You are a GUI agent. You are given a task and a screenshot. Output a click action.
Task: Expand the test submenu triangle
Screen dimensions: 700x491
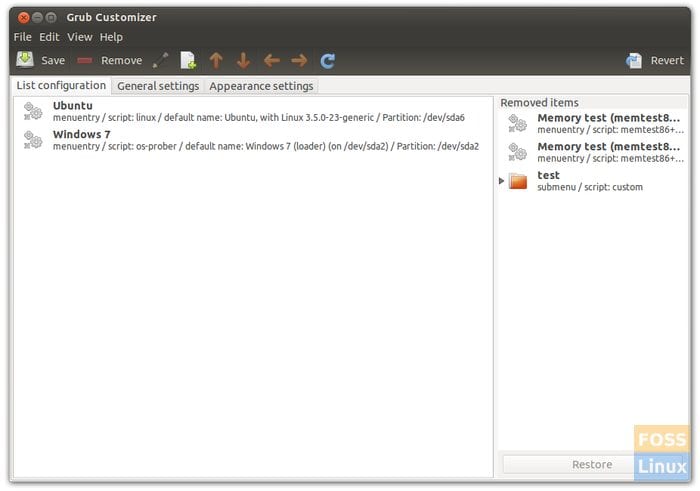tap(501, 181)
